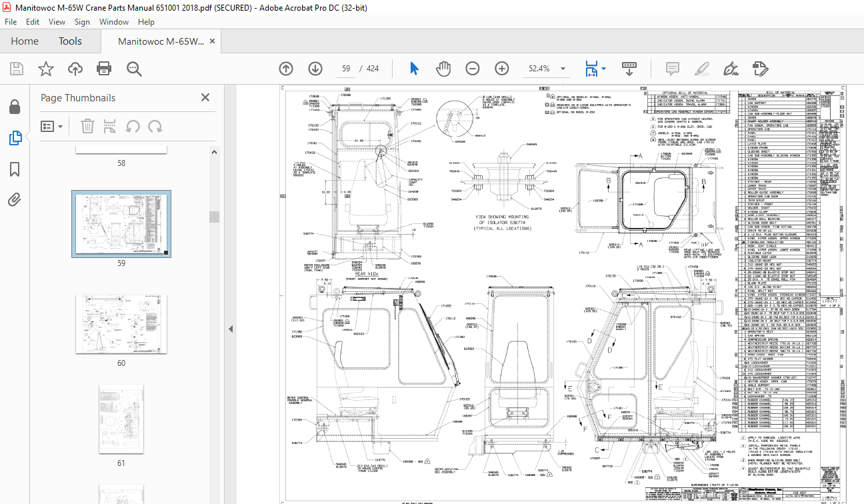This screenshot has height=504, width=864.
Task: Click the page number field showing 59
Action: pyautogui.click(x=345, y=69)
